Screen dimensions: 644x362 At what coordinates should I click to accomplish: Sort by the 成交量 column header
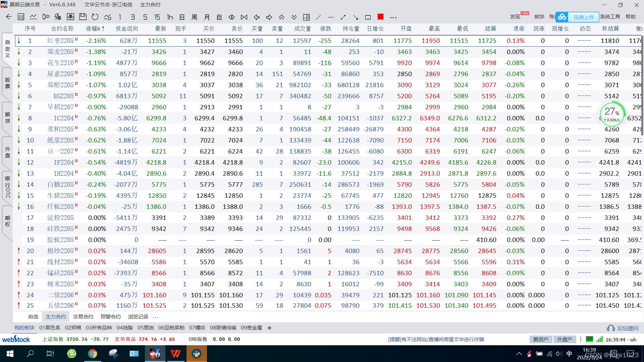pyautogui.click(x=303, y=29)
